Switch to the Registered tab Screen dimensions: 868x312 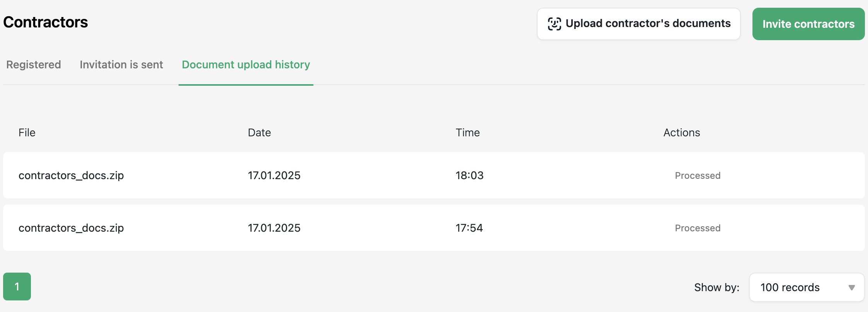click(x=34, y=64)
